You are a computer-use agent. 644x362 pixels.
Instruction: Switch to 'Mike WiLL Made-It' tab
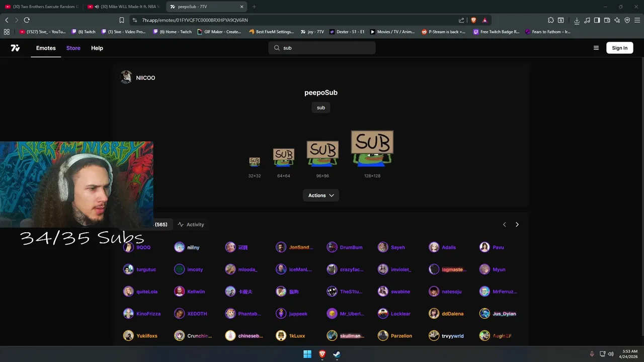pos(124,7)
